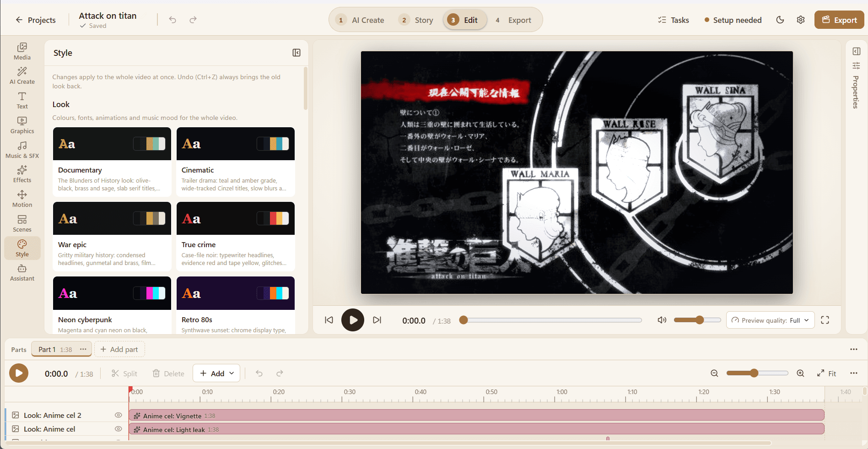
Task: Select the Anime cel: Vignette clip
Action: point(476,415)
